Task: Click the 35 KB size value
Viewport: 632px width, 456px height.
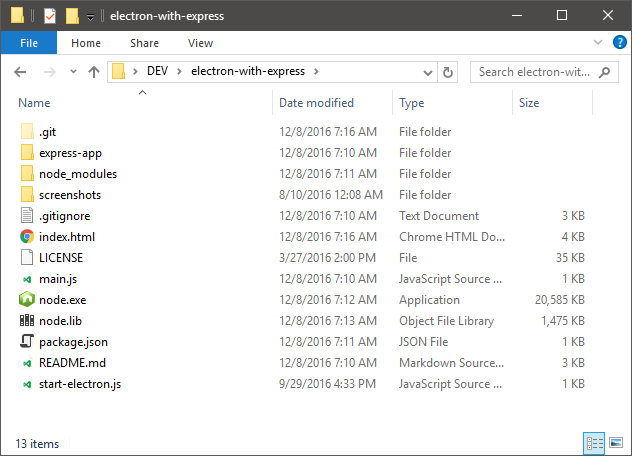Action: click(570, 258)
